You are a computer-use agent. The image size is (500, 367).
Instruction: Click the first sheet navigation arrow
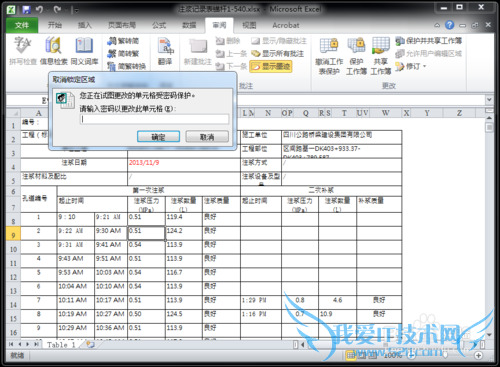[11, 344]
